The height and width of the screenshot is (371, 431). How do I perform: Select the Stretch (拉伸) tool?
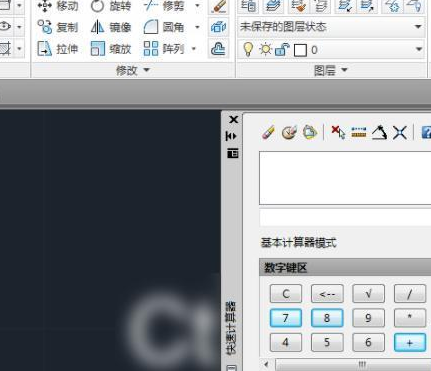click(x=58, y=49)
